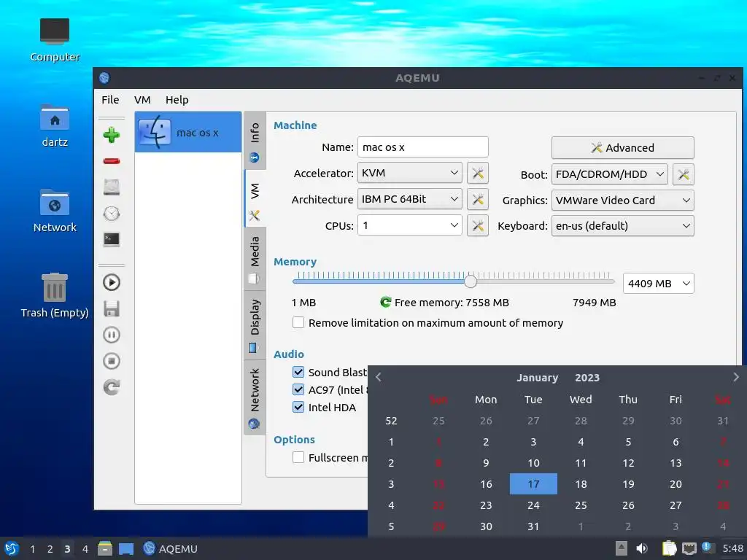This screenshot has width=747, height=560.
Task: Open the Computer desktop icon
Action: coord(55,39)
